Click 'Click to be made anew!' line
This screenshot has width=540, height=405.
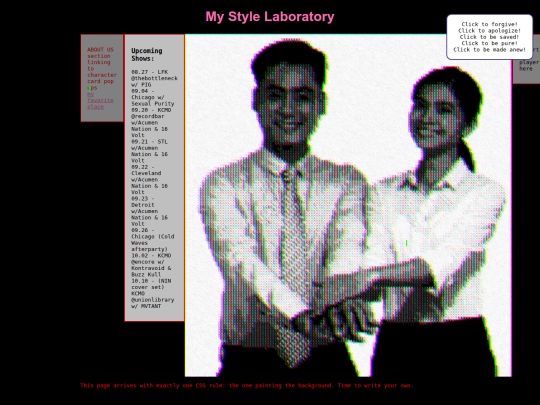pyautogui.click(x=489, y=50)
